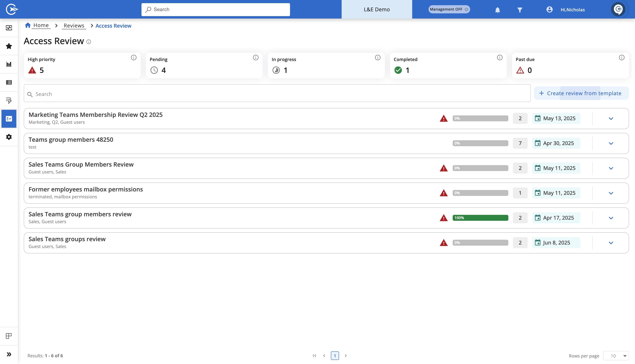Click calendar icon beside May 13, 2025

point(537,118)
